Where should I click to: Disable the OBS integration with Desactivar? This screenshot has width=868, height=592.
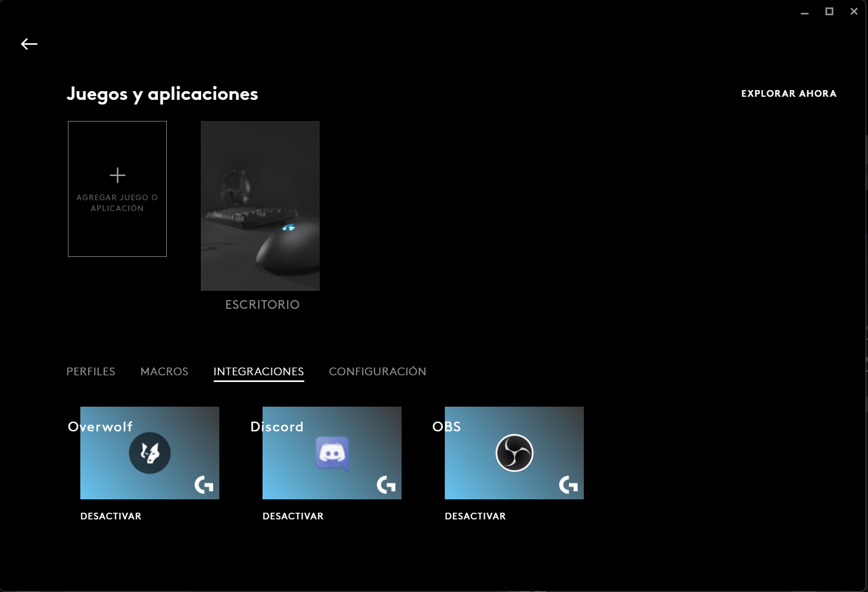pyautogui.click(x=475, y=516)
